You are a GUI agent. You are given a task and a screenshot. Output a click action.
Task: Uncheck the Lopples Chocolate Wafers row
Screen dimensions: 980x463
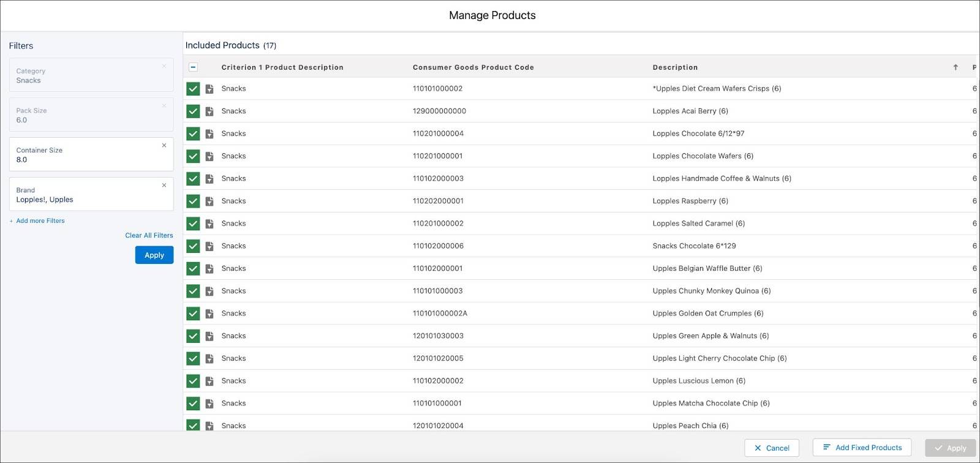click(x=193, y=156)
